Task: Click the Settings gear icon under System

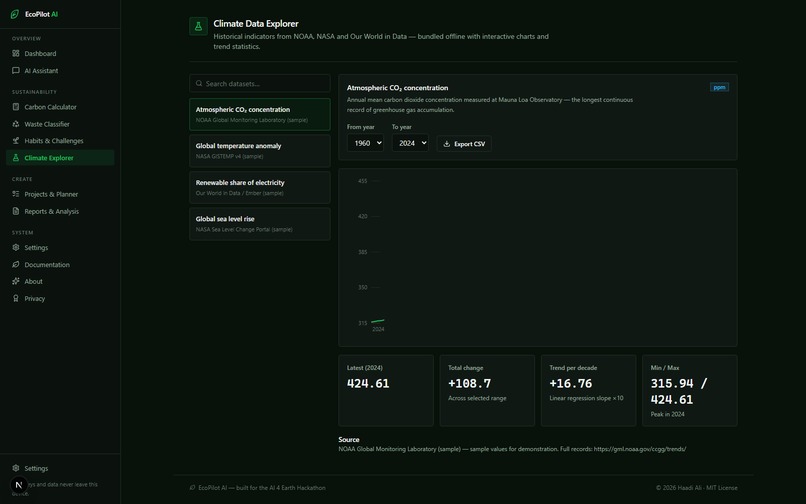Action: (16, 247)
